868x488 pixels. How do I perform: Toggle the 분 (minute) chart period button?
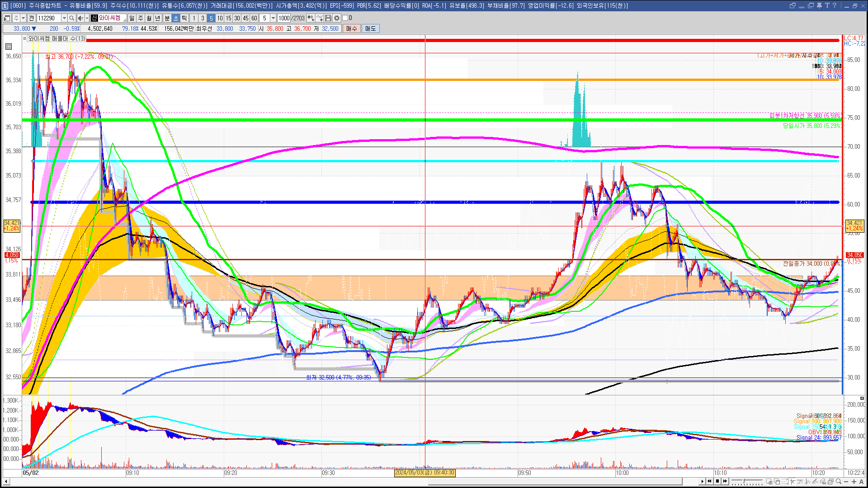[x=167, y=18]
